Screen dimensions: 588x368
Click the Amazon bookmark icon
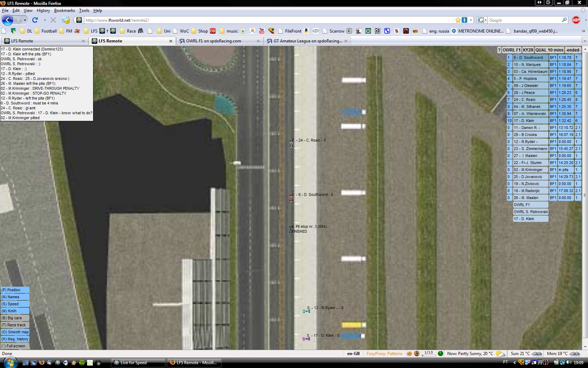tap(306, 31)
